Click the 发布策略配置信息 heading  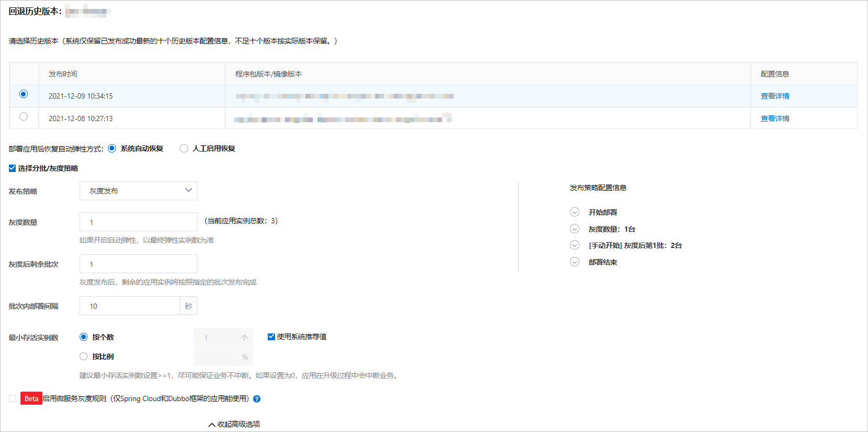click(598, 188)
